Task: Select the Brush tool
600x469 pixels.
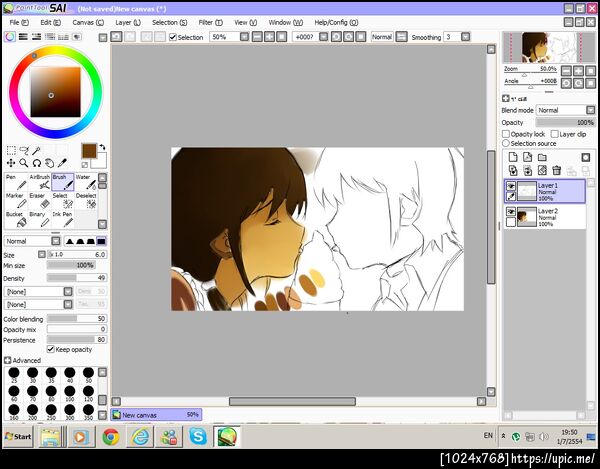Action: click(x=63, y=182)
